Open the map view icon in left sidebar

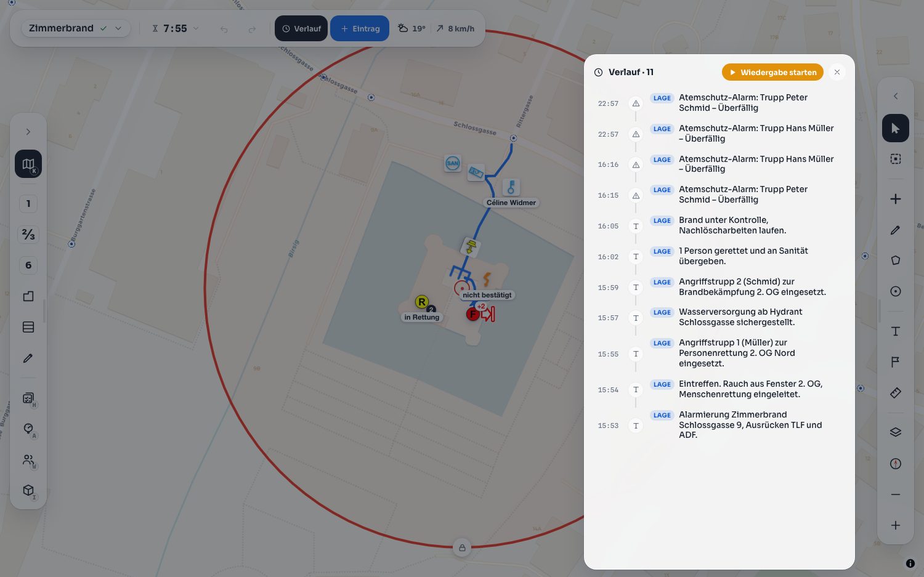28,164
